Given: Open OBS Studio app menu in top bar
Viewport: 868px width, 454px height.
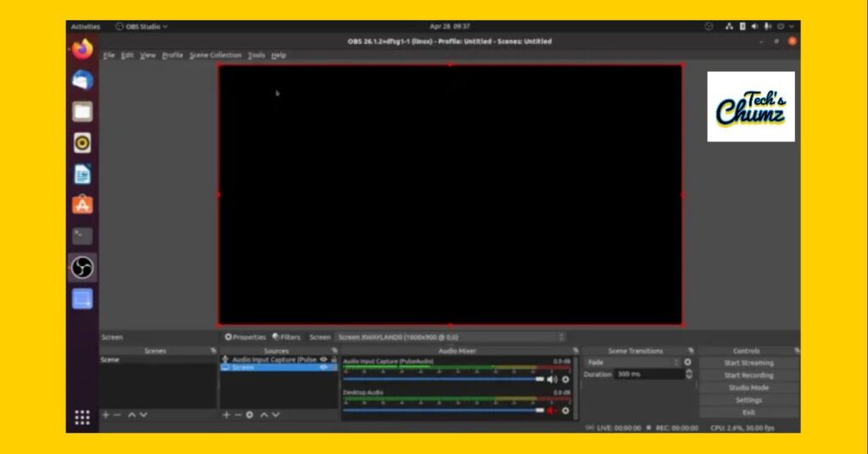Looking at the screenshot, I should [142, 26].
